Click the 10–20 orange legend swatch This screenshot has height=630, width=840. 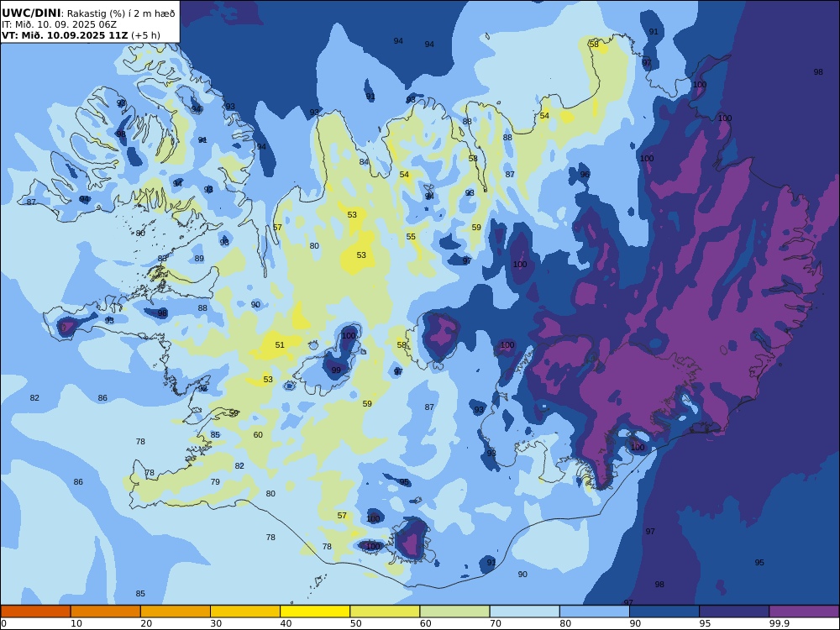click(x=106, y=612)
